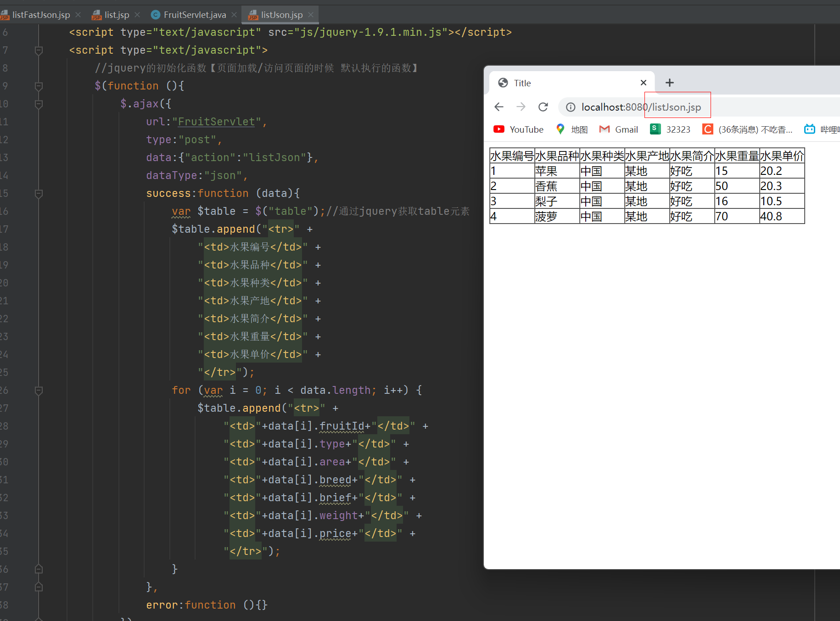The height and width of the screenshot is (621, 840).
Task: Collapse the $(function) code block fold arrow
Action: pos(39,85)
